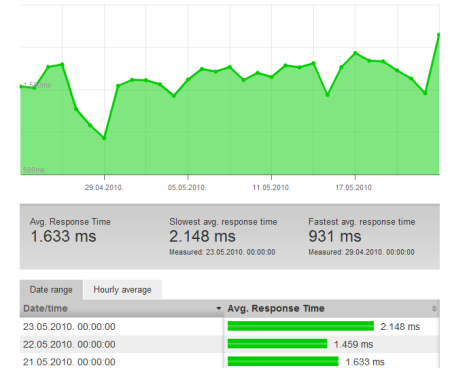Switch to the Hourly average tab
This screenshot has width=450, height=368.
click(122, 290)
